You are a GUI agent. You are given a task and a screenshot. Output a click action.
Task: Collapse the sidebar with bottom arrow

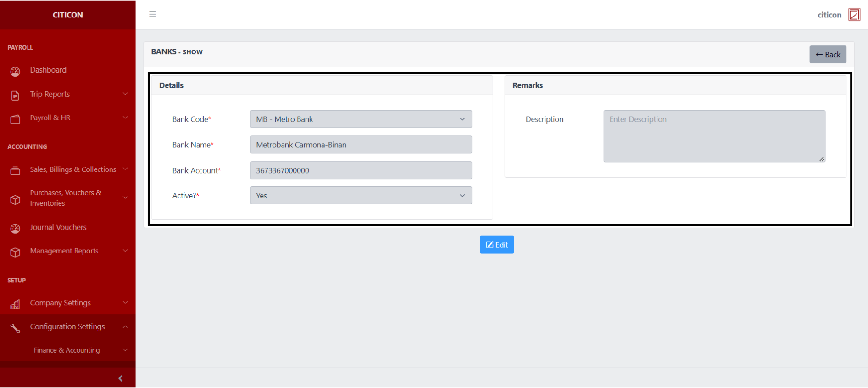(120, 378)
